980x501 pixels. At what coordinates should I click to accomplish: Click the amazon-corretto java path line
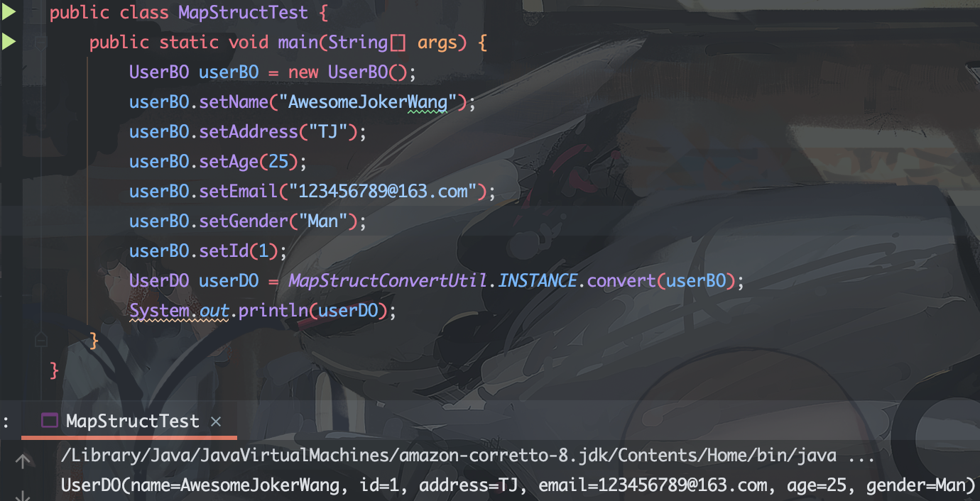468,456
